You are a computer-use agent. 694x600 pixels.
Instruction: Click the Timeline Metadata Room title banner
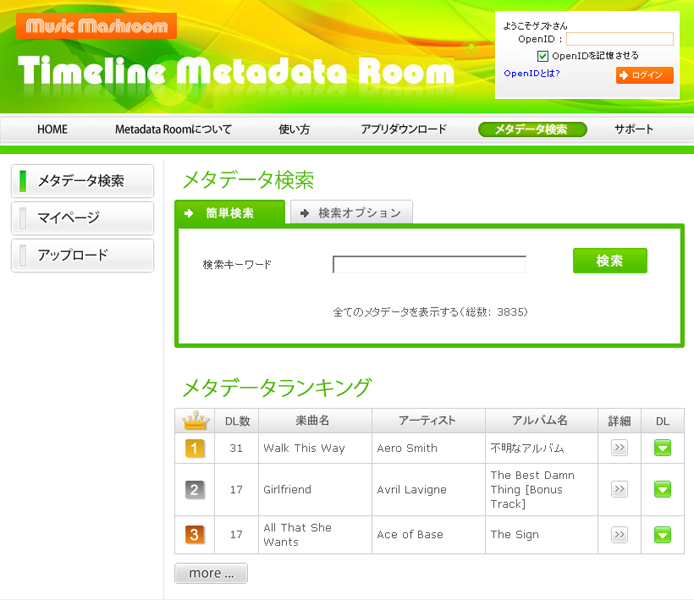[236, 71]
